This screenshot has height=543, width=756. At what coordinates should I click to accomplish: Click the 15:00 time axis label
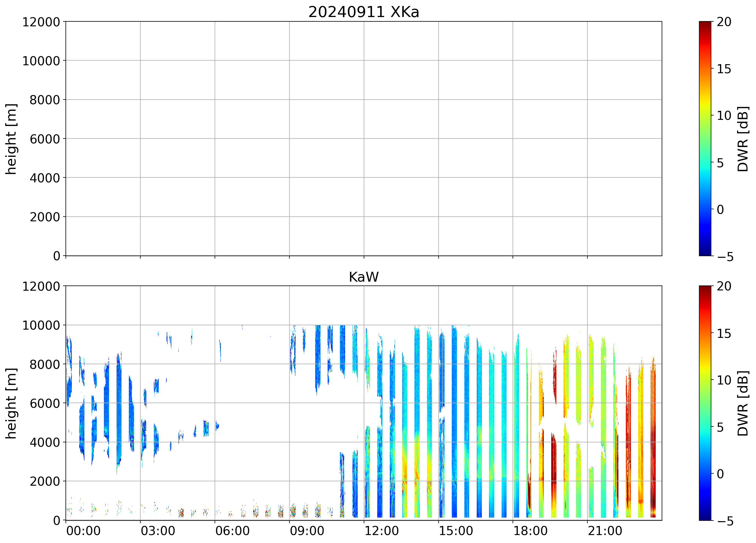(x=456, y=531)
